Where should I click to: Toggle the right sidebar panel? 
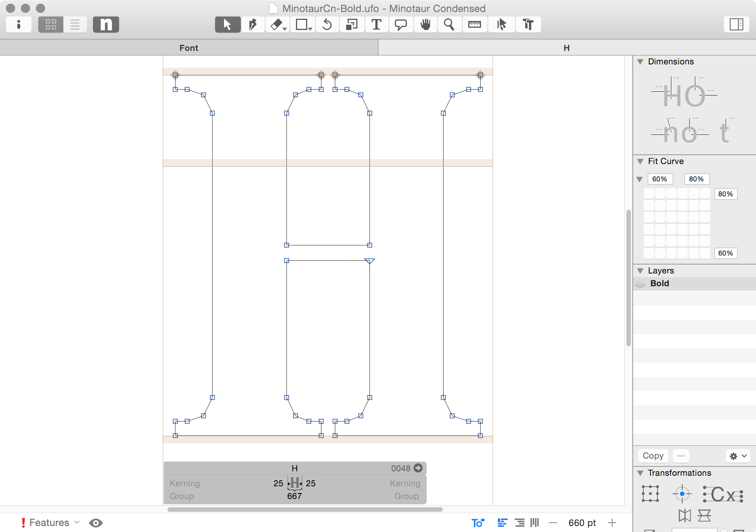(736, 25)
